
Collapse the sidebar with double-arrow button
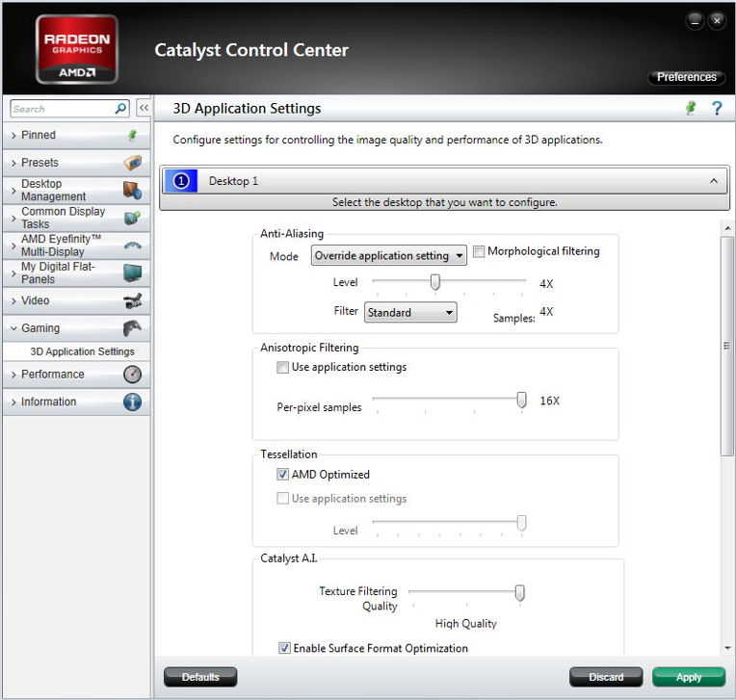(x=144, y=108)
